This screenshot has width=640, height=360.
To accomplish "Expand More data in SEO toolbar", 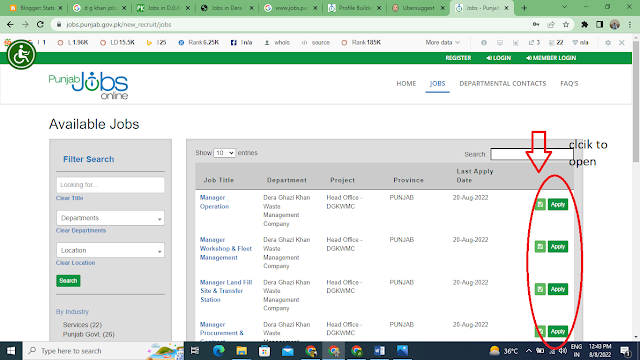I will pos(442,42).
